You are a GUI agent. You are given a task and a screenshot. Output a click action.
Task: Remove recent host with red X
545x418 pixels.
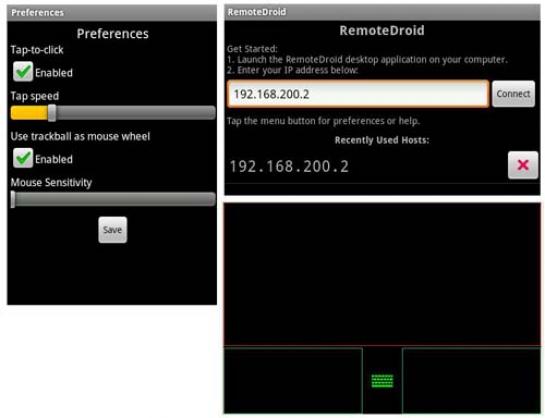click(x=523, y=165)
